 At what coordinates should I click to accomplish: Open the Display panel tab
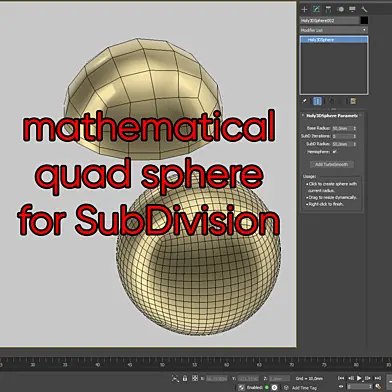click(x=352, y=9)
